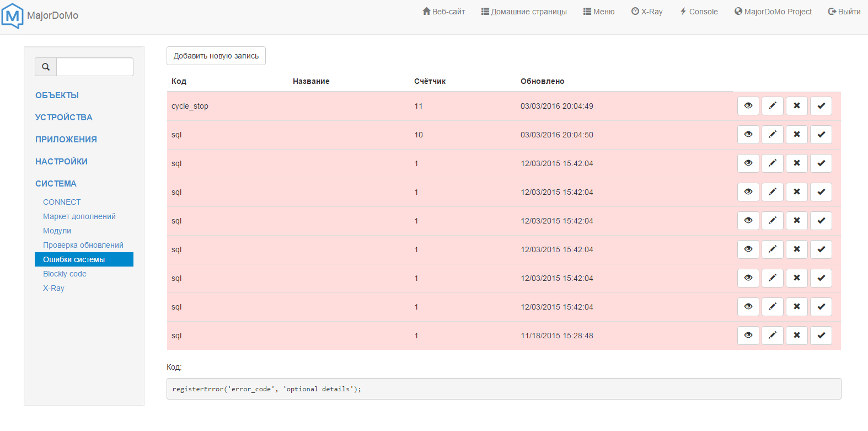Open the Маркет дополнений sidebar link
Screen dimensions: 868x431
[79, 216]
